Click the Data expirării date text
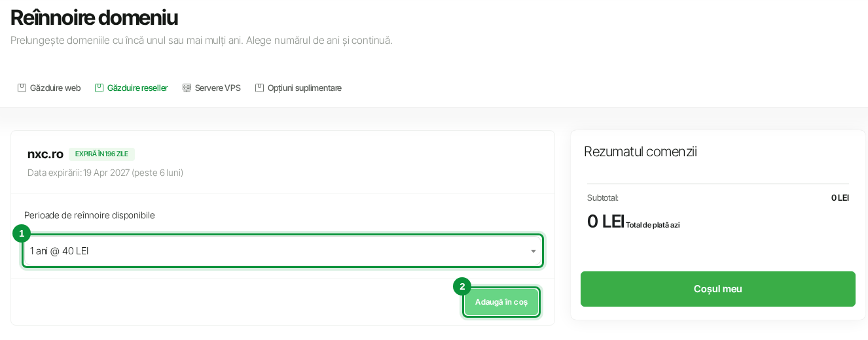 tap(105, 173)
